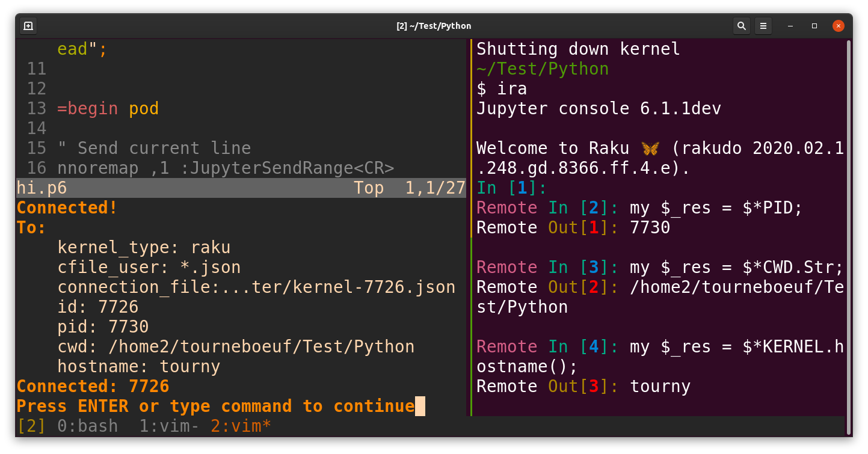
Task: Click the green ~/Test/Python path in right pane
Action: pyautogui.click(x=542, y=69)
